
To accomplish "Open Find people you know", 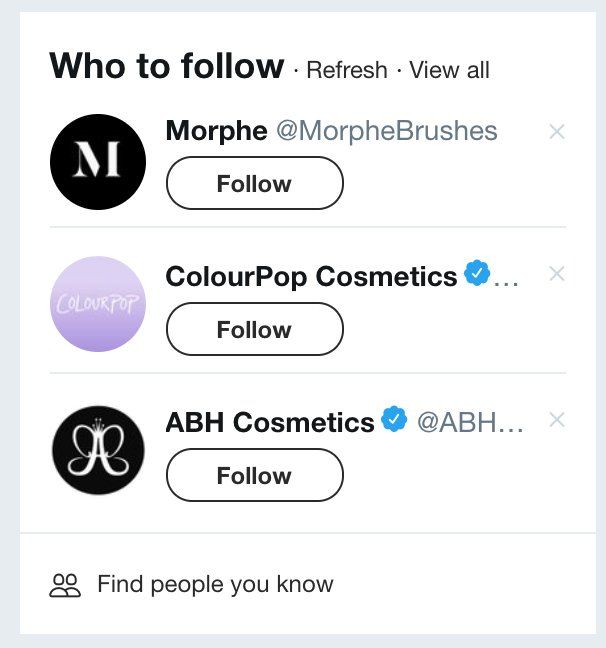I will pyautogui.click(x=215, y=585).
